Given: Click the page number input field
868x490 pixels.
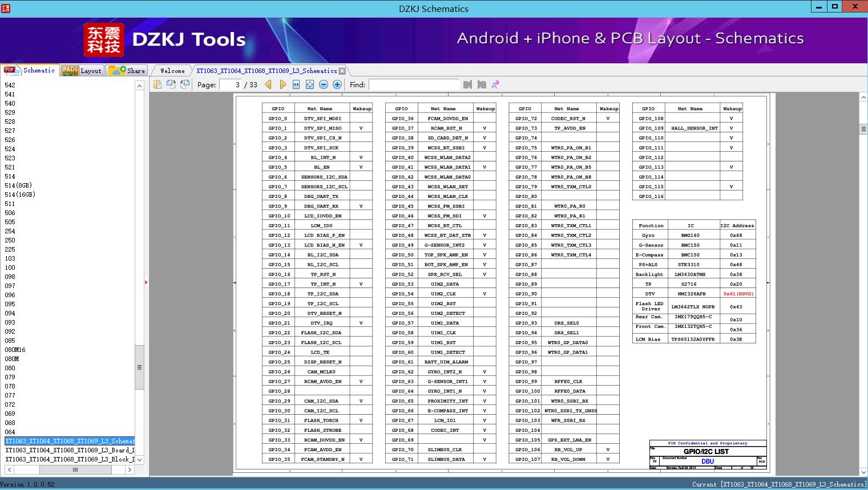Looking at the screenshot, I should tap(231, 84).
